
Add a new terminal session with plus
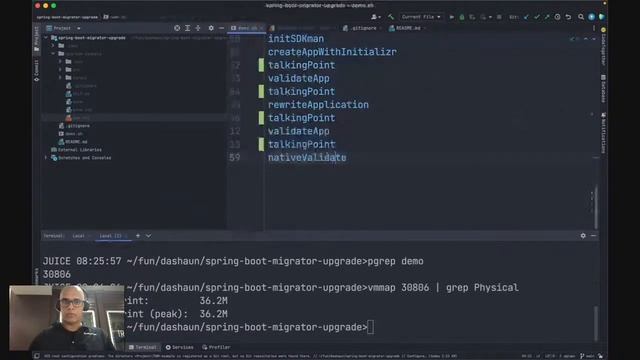pyautogui.click(x=138, y=236)
